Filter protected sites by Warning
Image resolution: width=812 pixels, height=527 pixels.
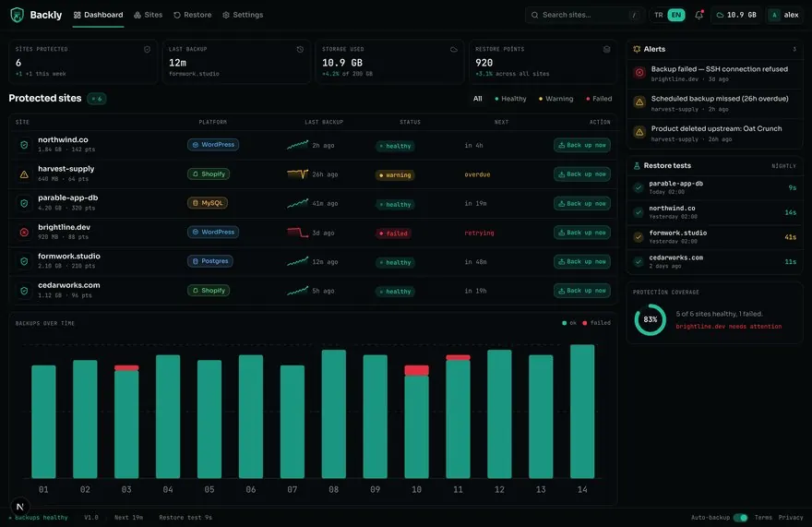click(555, 99)
